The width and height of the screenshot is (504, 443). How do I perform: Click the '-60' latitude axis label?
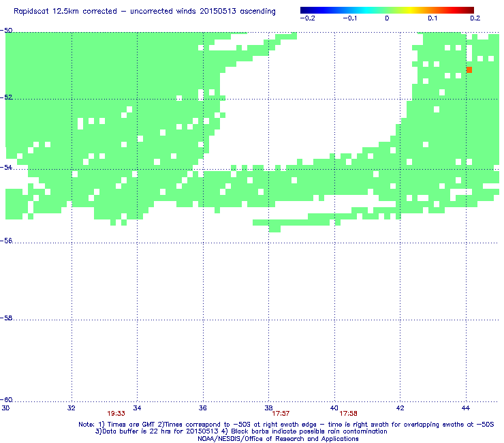6,400
